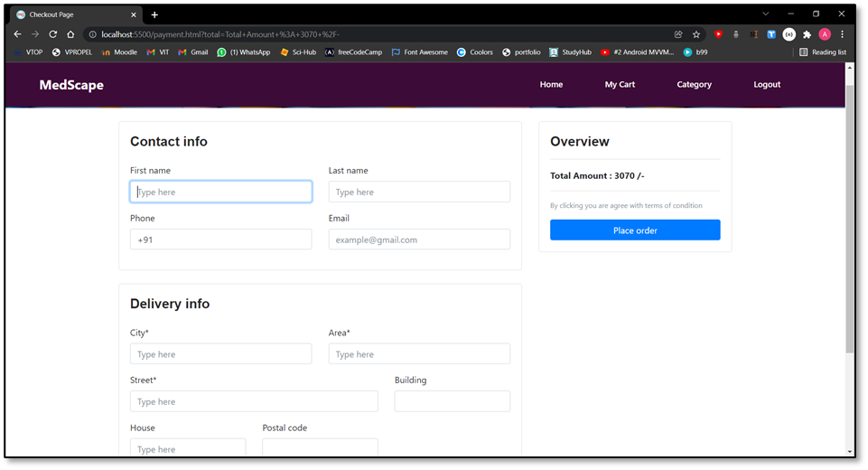Viewport: 868px width, 470px height.
Task: Click the share page icon in address bar
Action: click(678, 34)
